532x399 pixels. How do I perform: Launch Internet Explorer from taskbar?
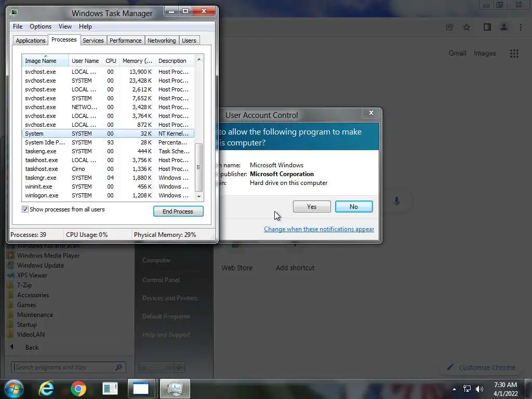coord(46,389)
